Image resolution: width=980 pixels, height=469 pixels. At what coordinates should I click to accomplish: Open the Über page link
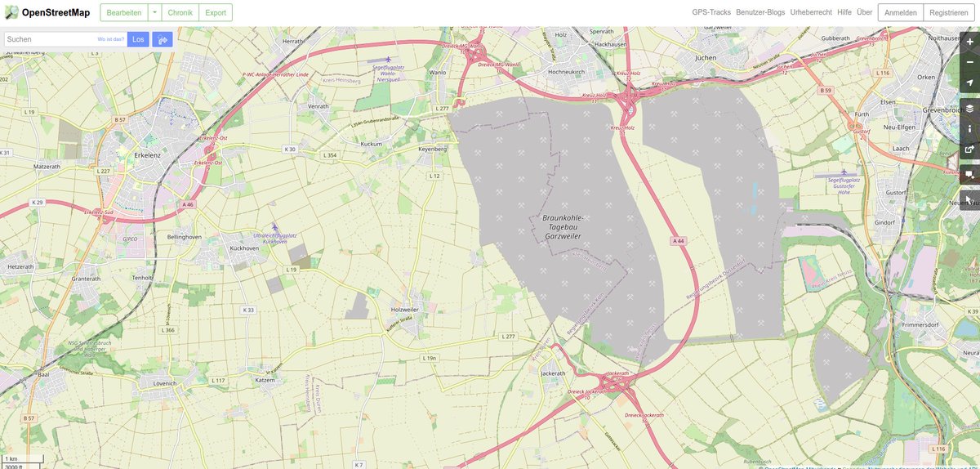click(x=864, y=12)
